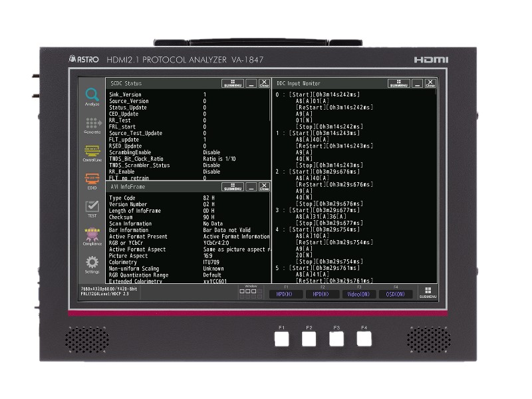Open the Compliance ribbon icon

tap(92, 237)
